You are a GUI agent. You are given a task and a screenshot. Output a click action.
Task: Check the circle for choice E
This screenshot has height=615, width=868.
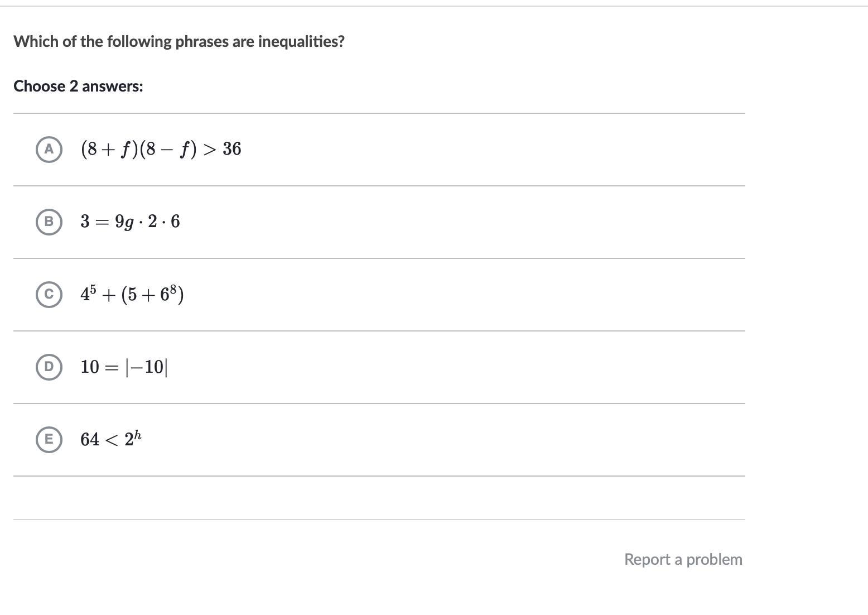click(x=49, y=439)
